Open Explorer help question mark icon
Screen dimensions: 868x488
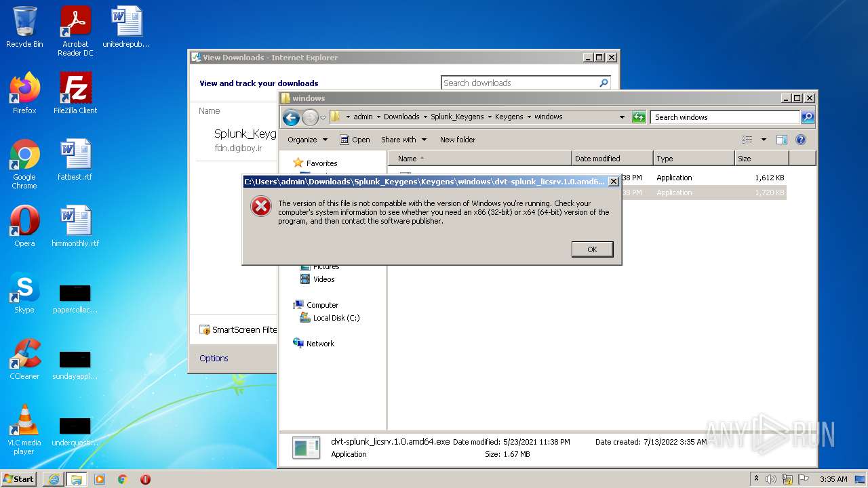(801, 140)
